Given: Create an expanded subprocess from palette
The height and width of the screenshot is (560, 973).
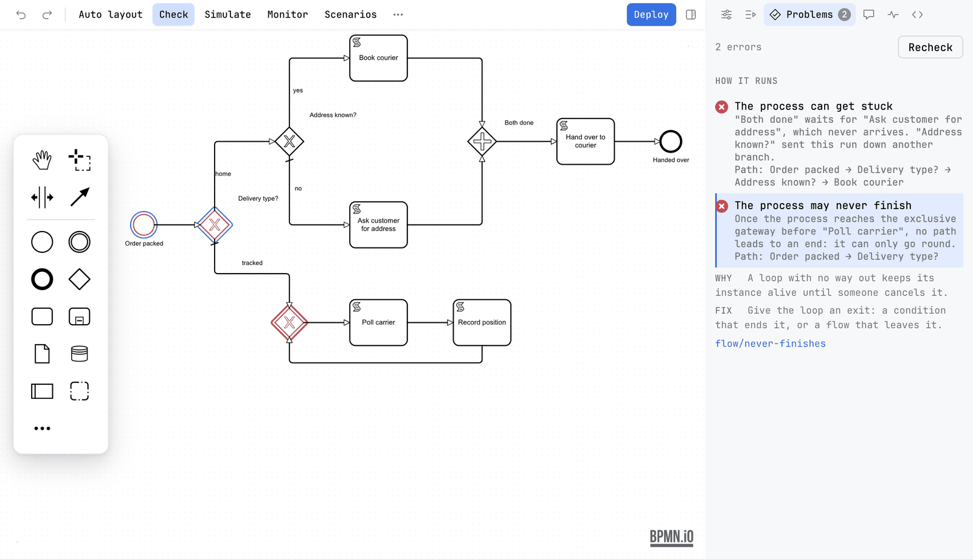Looking at the screenshot, I should (80, 317).
